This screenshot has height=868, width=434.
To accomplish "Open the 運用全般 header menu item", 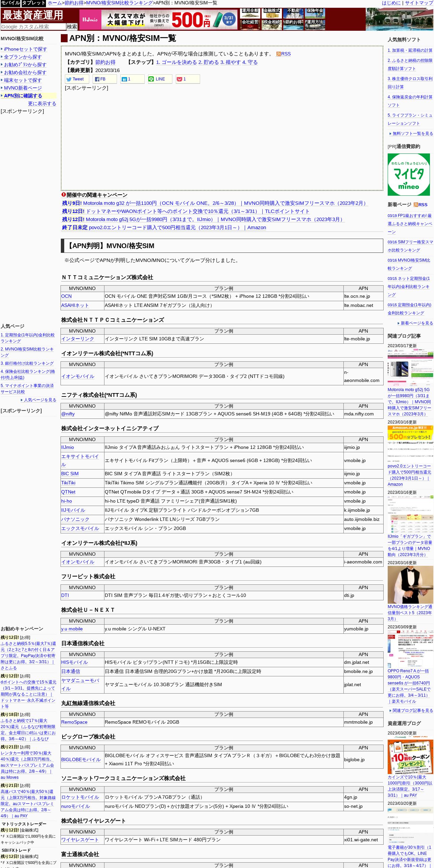I will coord(250,13).
